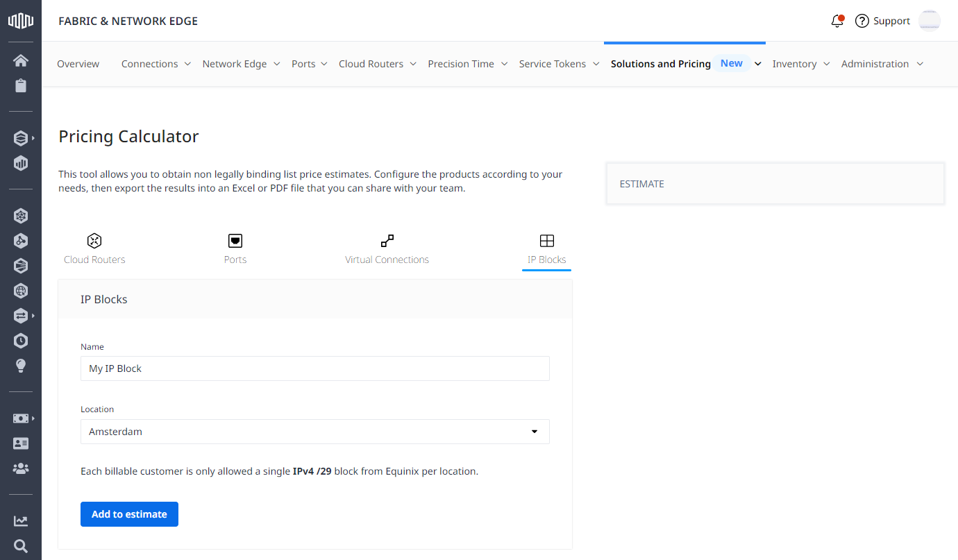Click the Support question mark icon

tap(862, 21)
